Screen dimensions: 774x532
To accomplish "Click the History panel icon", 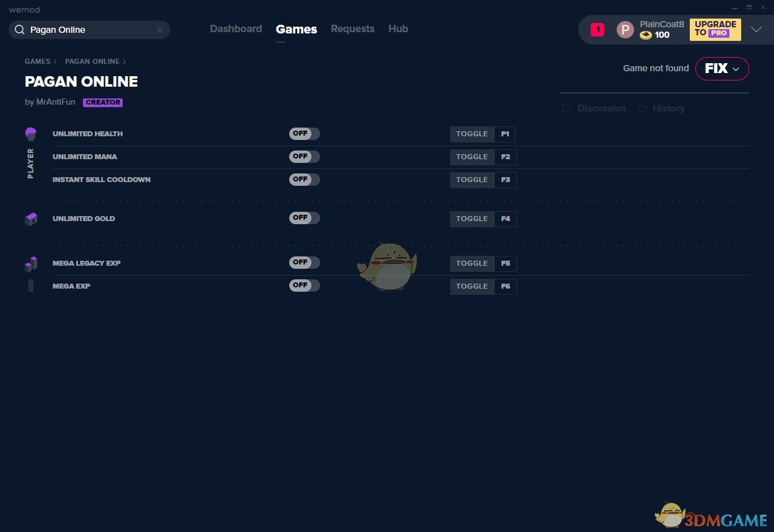I will [x=643, y=108].
